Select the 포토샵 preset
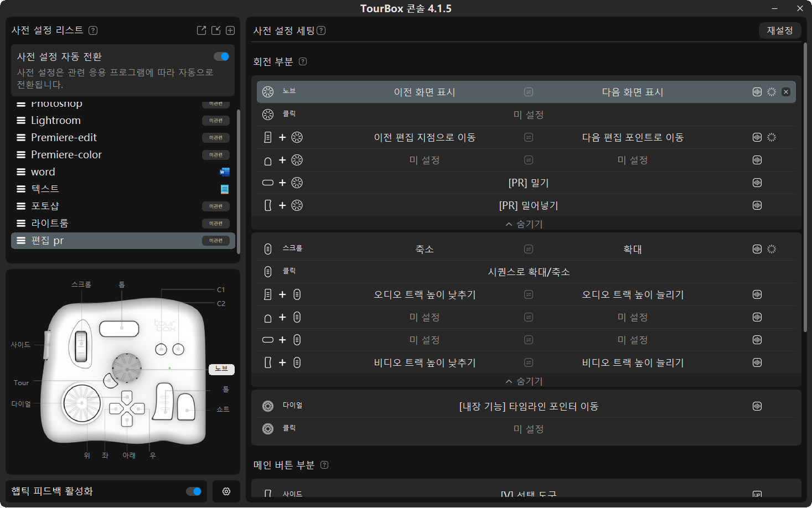The image size is (812, 508). (x=123, y=206)
